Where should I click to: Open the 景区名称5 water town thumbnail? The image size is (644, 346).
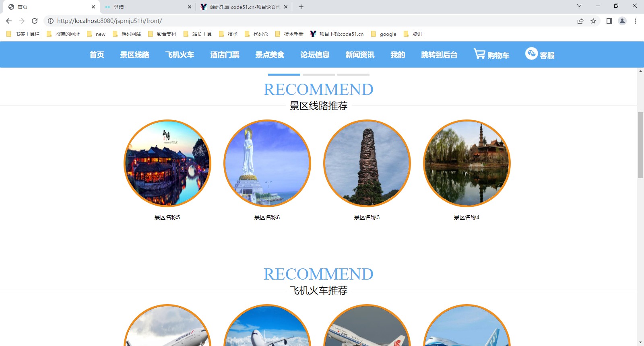click(x=167, y=163)
